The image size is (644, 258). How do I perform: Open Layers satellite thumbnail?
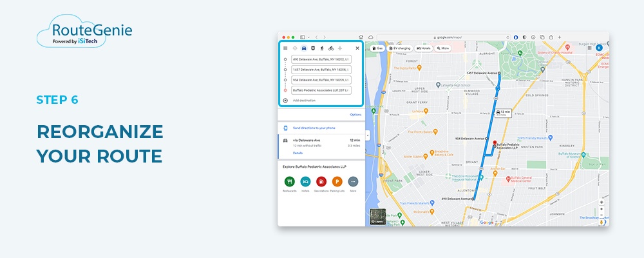click(377, 217)
